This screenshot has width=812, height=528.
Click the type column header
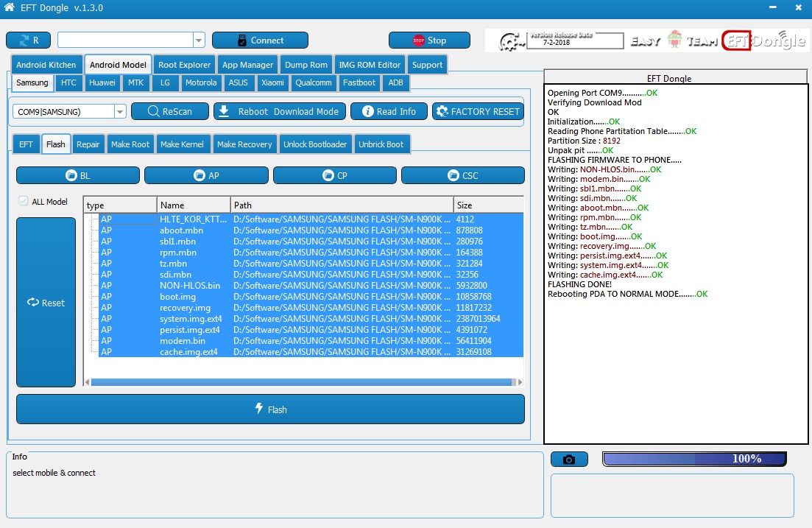120,205
